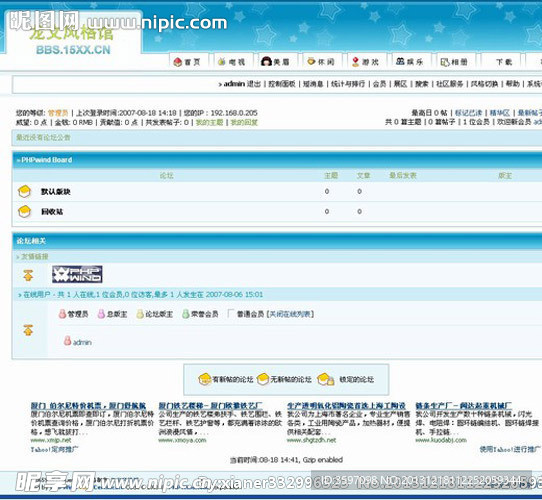The image size is (542, 500).
Task: Open the 下载 download tab
Action: [501, 62]
